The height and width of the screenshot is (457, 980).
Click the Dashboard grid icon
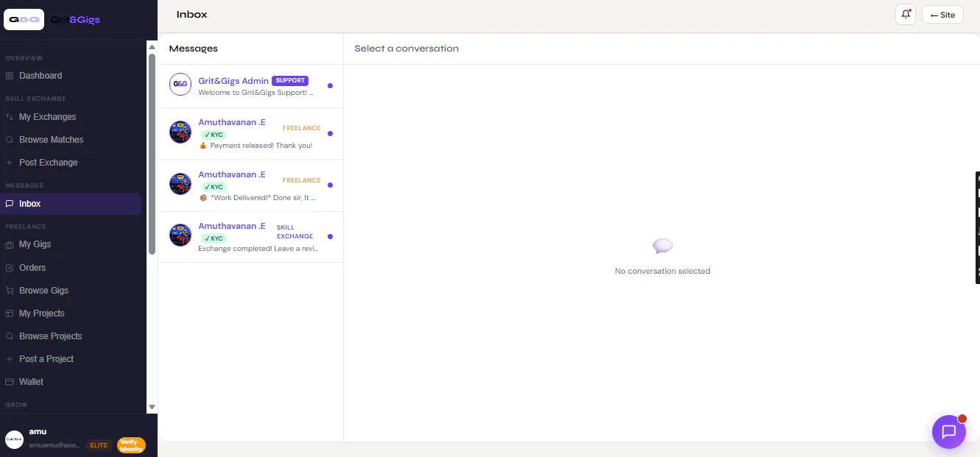(10, 76)
